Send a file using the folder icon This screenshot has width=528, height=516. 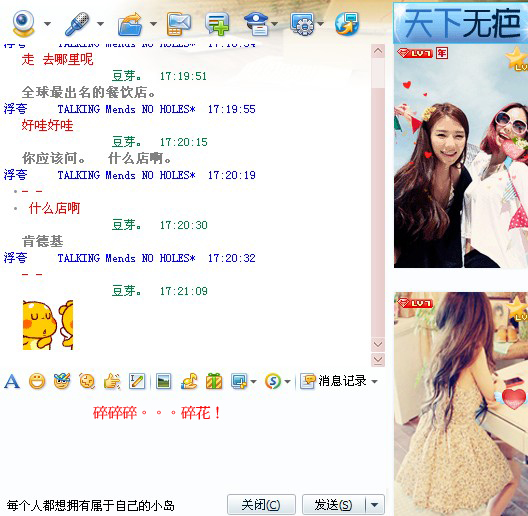pos(130,24)
